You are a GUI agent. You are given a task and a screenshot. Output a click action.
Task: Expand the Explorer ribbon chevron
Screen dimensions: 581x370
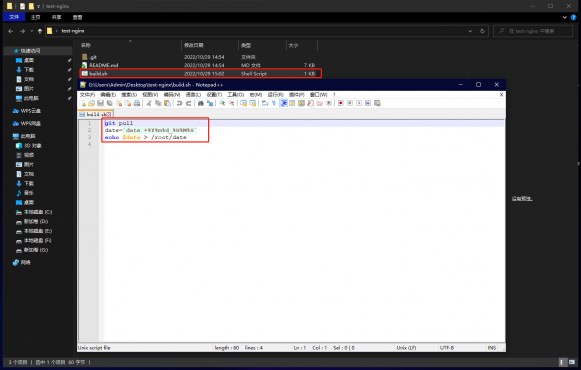pyautogui.click(x=565, y=17)
